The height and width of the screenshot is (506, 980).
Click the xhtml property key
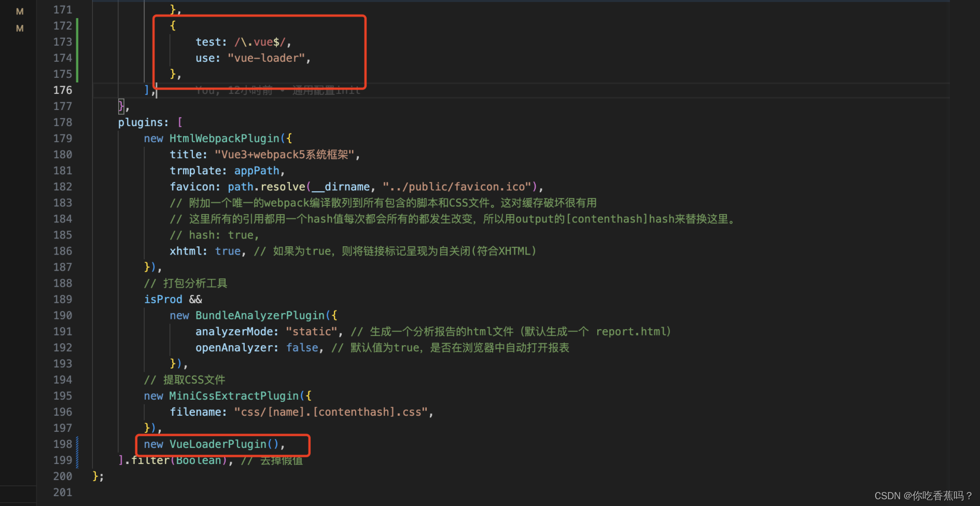coord(186,251)
